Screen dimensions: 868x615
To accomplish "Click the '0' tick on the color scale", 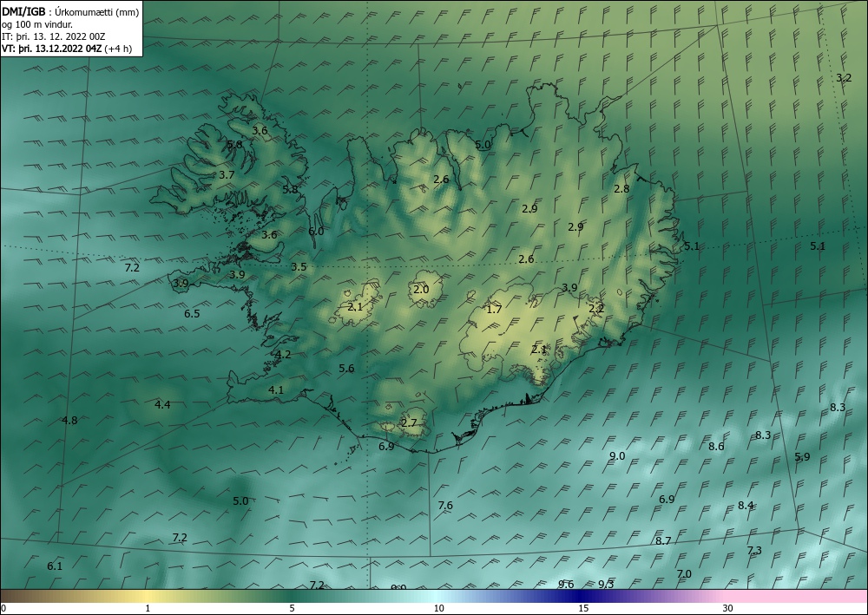I will click(x=3, y=608).
